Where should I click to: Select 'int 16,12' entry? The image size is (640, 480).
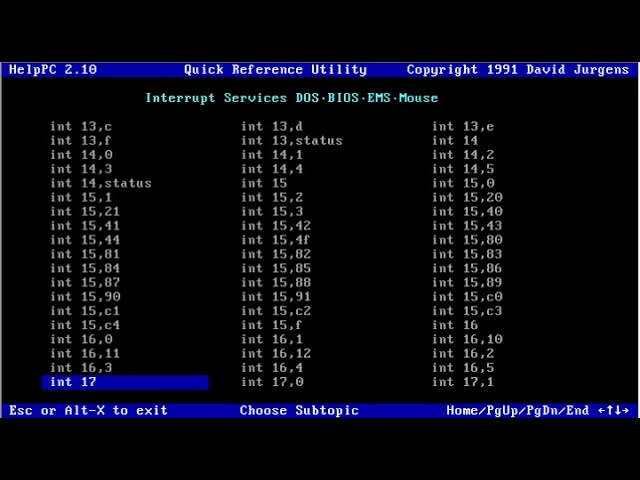[276, 353]
